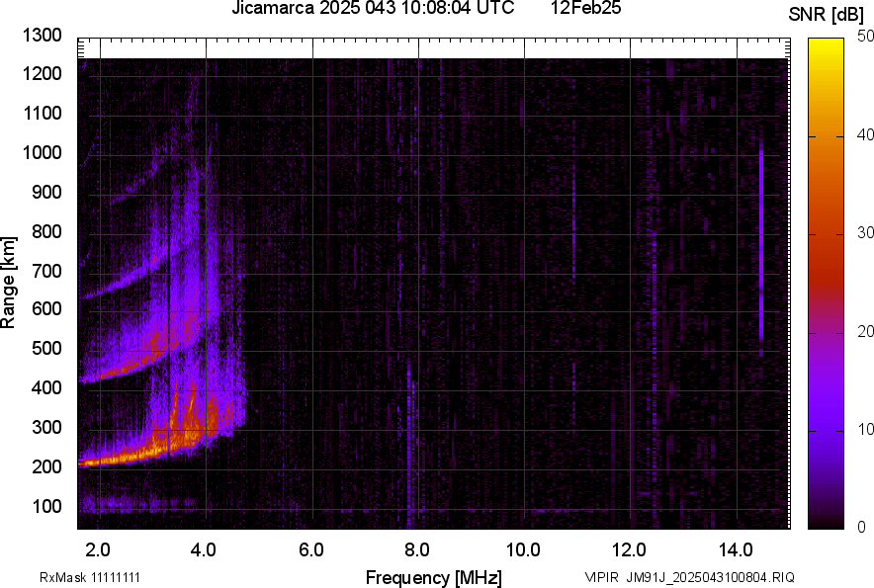This screenshot has width=874, height=588.
Task: Select the Range [km] axis label
Action: point(9,283)
